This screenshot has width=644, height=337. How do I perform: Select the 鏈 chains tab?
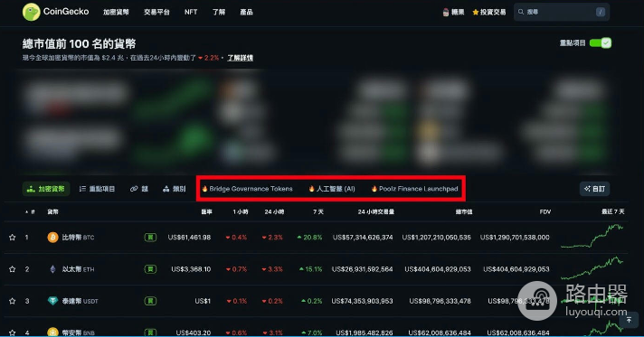pyautogui.click(x=139, y=189)
